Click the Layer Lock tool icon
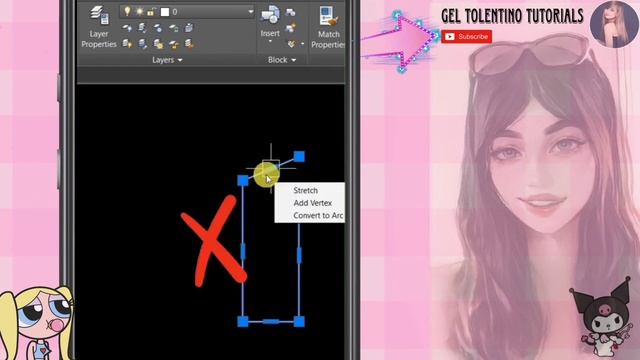 coord(173,28)
